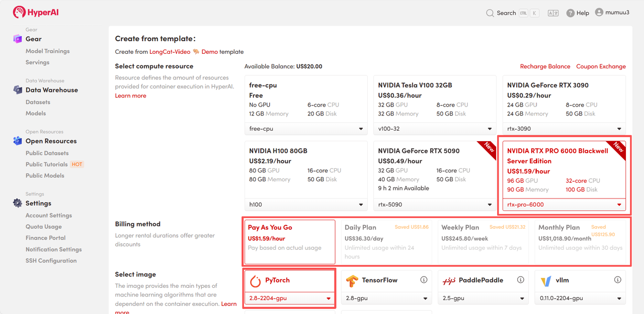Click the Data Warehouse section icon
644x314 pixels.
coord(18,90)
